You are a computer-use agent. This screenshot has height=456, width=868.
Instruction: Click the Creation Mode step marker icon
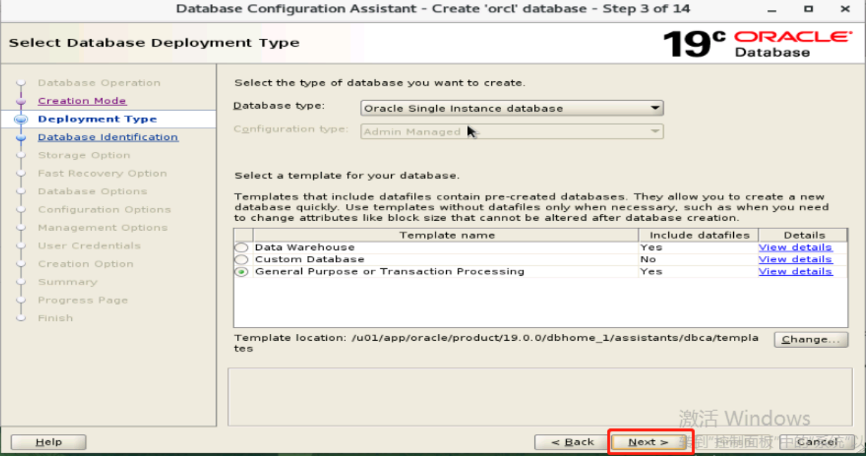(20, 102)
